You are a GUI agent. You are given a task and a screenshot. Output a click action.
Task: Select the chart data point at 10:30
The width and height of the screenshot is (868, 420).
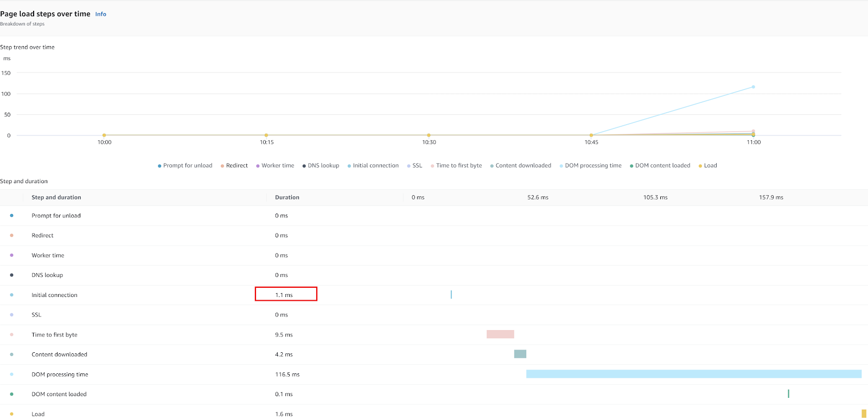[x=429, y=135]
